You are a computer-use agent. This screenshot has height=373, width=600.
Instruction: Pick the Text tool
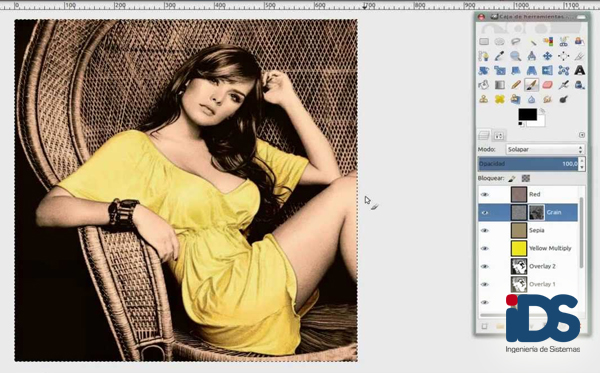click(579, 70)
